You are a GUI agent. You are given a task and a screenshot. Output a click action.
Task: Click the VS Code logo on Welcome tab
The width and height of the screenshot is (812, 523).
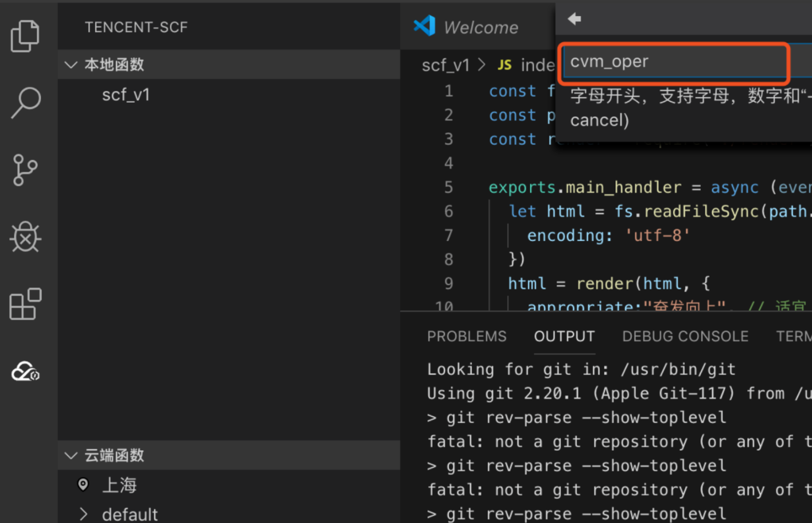pos(425,26)
